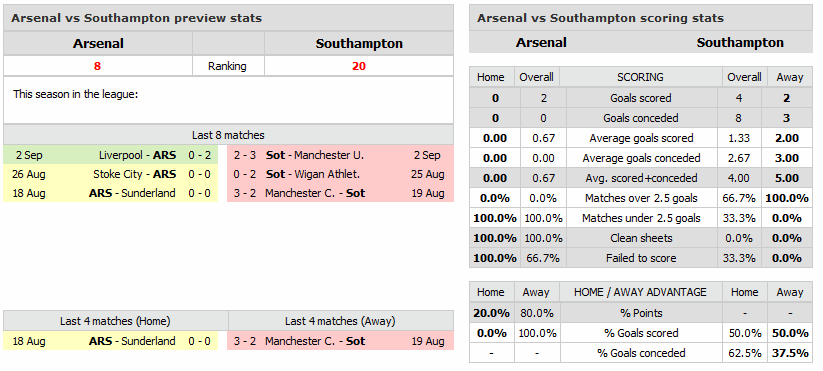This screenshot has height=371, width=823.
Task: Click the SCORING column header
Action: (x=640, y=77)
